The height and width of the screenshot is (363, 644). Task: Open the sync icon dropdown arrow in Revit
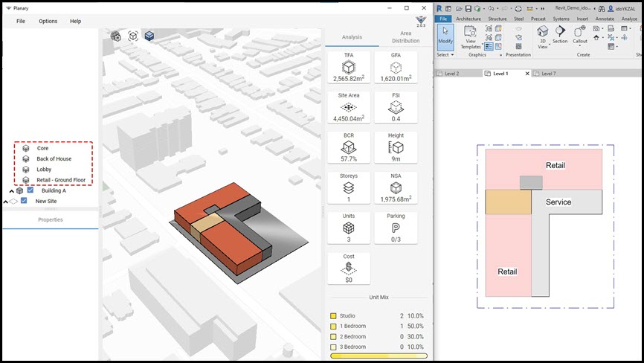click(483, 9)
